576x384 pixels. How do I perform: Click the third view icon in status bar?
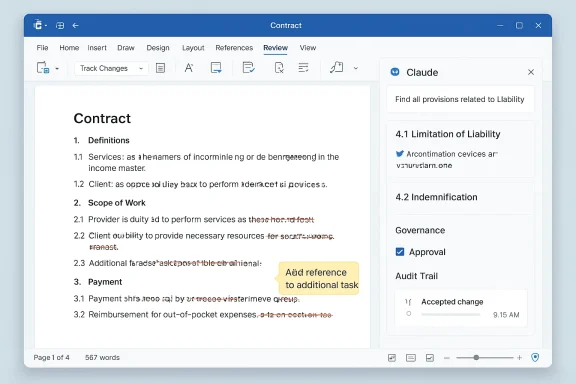429,358
